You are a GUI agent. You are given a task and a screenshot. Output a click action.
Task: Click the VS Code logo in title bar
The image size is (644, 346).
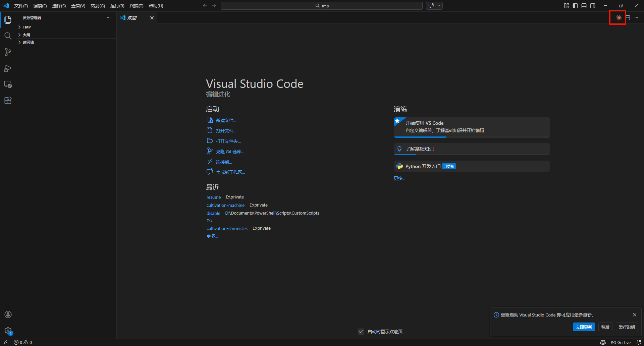pyautogui.click(x=6, y=6)
